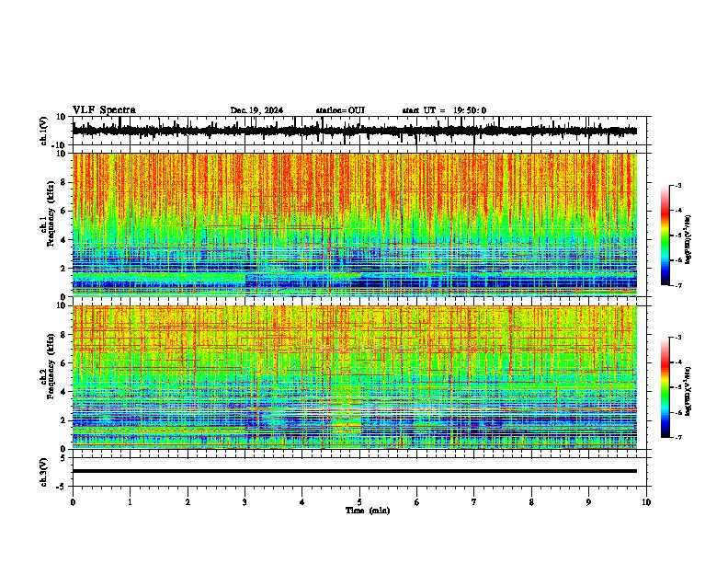This screenshot has width=728, height=563.
Task: Click the time axis tick label "3"
Action: click(245, 502)
